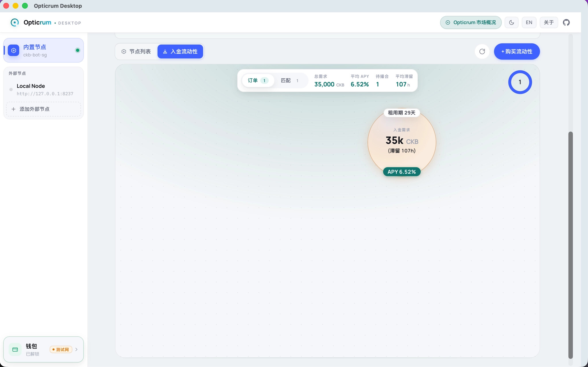The height and width of the screenshot is (367, 588).
Task: Switch language with the EN toggle
Action: 529,22
